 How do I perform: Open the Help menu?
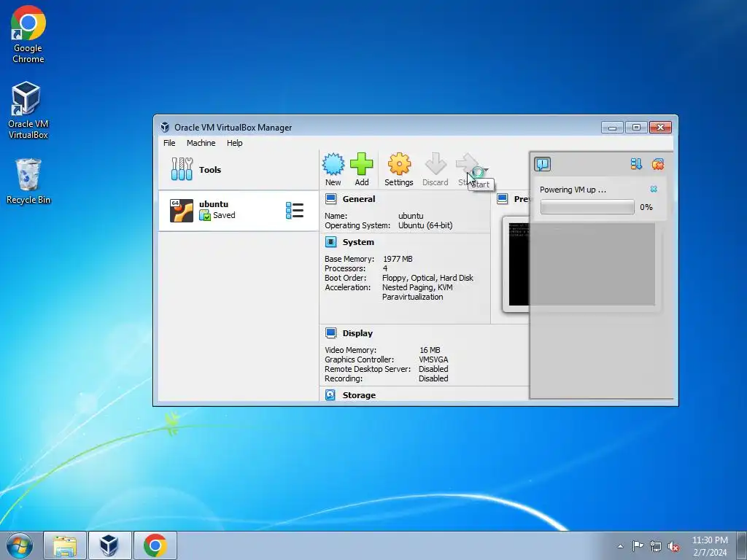pos(234,143)
